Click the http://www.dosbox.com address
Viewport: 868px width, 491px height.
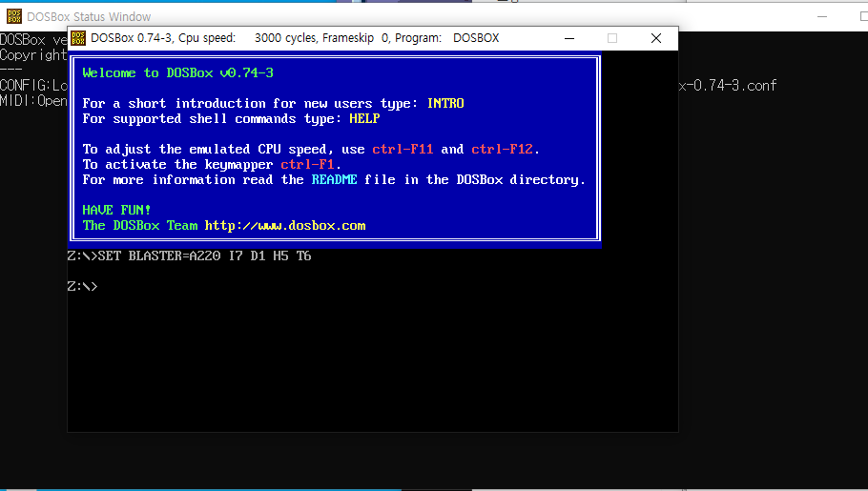[285, 226]
